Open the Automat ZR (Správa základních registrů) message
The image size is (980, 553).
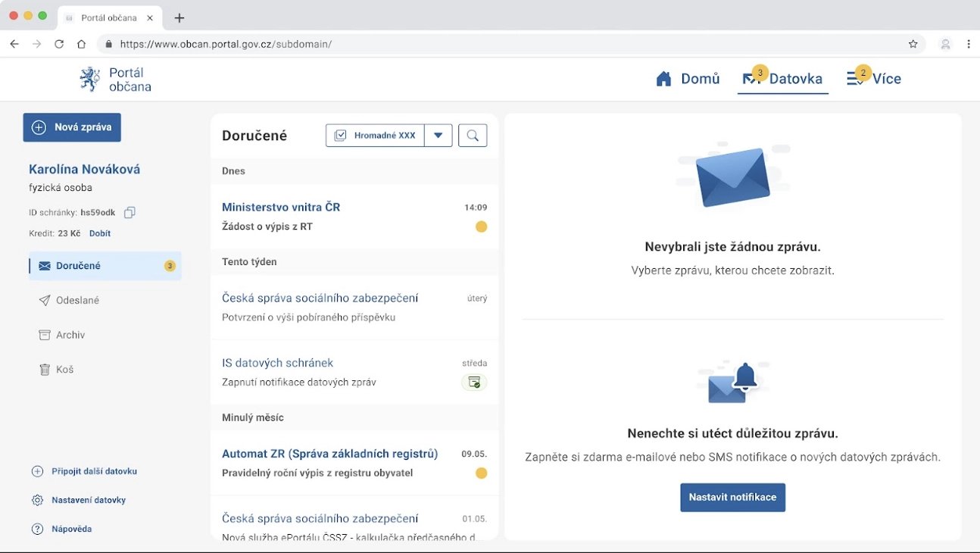pyautogui.click(x=354, y=464)
